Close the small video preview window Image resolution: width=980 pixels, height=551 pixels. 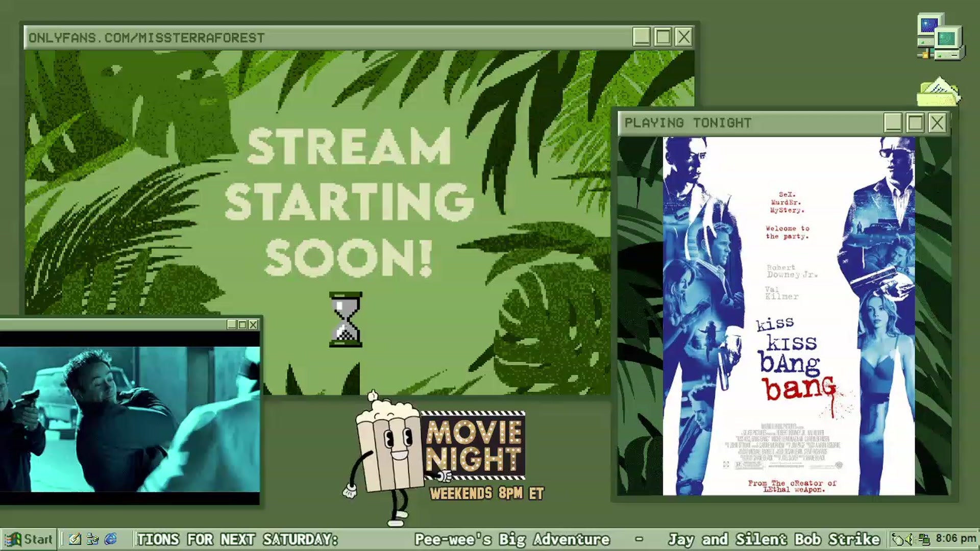[x=253, y=324]
